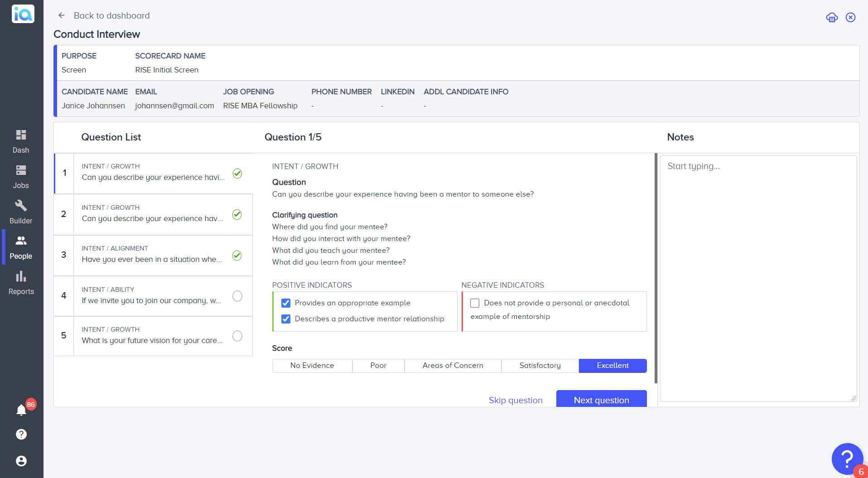Open Reports bar chart icon
The height and width of the screenshot is (478, 868).
point(21,276)
